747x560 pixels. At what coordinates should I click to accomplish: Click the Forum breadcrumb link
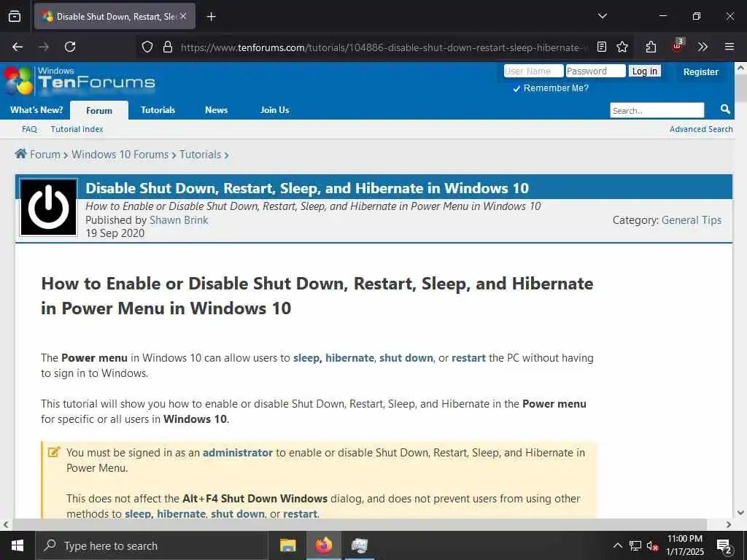click(x=44, y=155)
